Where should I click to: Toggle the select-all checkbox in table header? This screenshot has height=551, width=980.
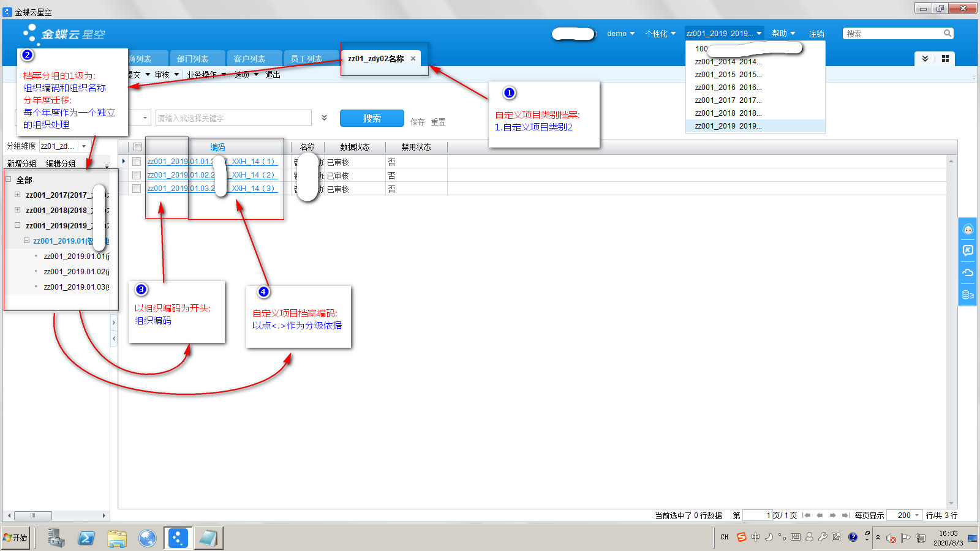point(138,147)
